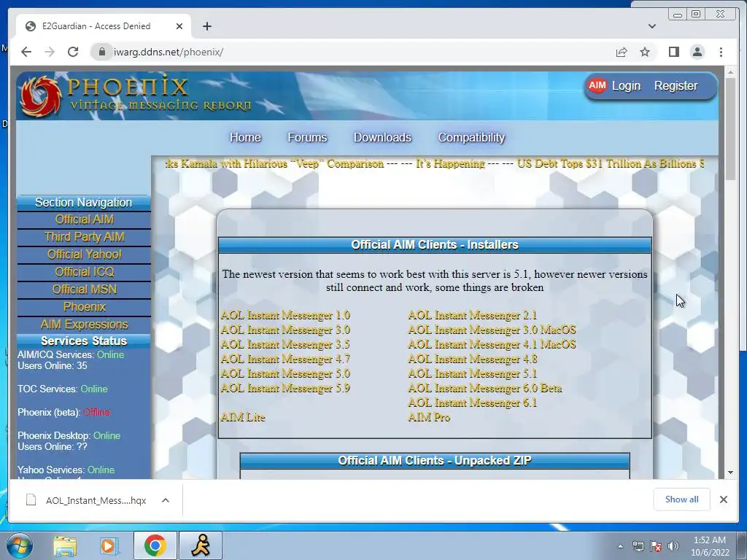
Task: Download AOL Instant Messenger 4.1 MacOS
Action: pos(492,344)
